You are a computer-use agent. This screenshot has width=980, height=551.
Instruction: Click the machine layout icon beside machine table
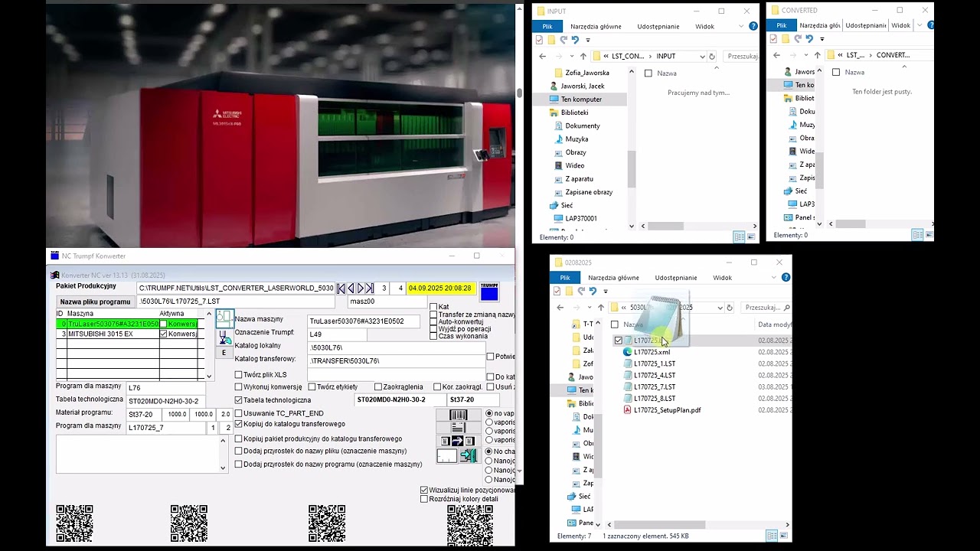pos(224,318)
